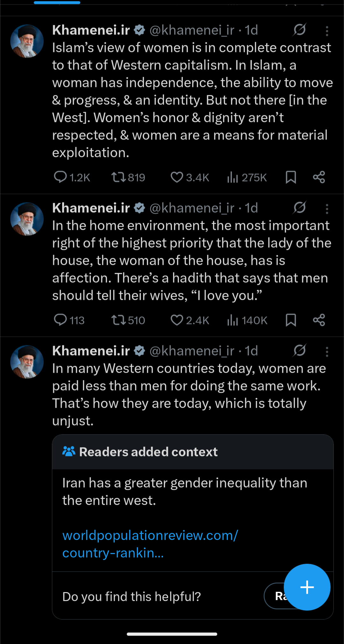
Task: Open Khamenei.ir profile picture on the third tweet
Action: pyautogui.click(x=27, y=362)
